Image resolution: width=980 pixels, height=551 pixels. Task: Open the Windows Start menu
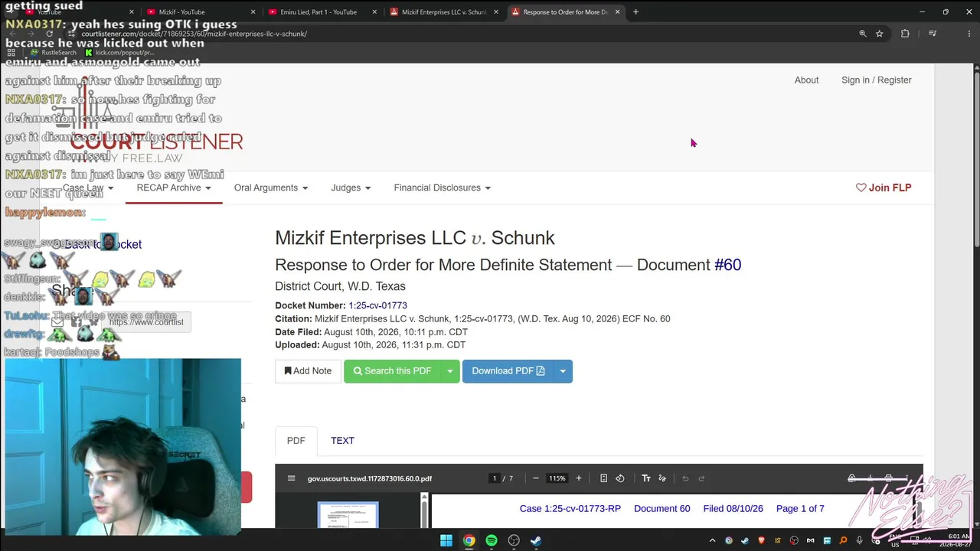pyautogui.click(x=446, y=541)
